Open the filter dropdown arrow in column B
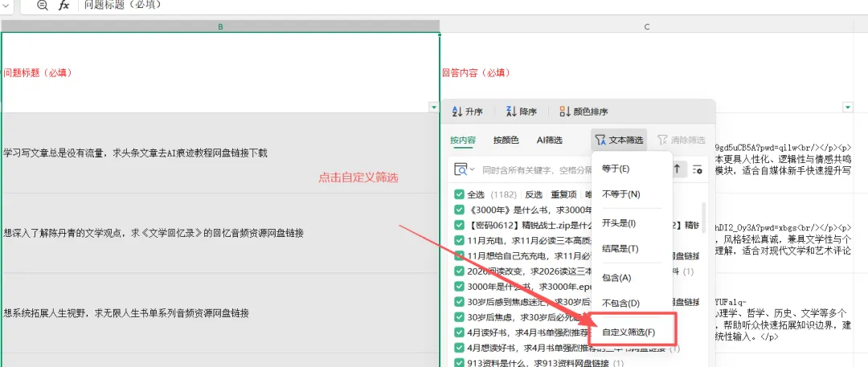The width and height of the screenshot is (868, 367). pyautogui.click(x=434, y=107)
